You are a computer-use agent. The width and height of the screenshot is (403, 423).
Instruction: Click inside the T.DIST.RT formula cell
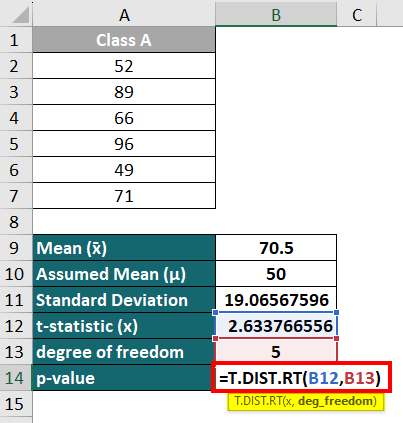pos(301,378)
